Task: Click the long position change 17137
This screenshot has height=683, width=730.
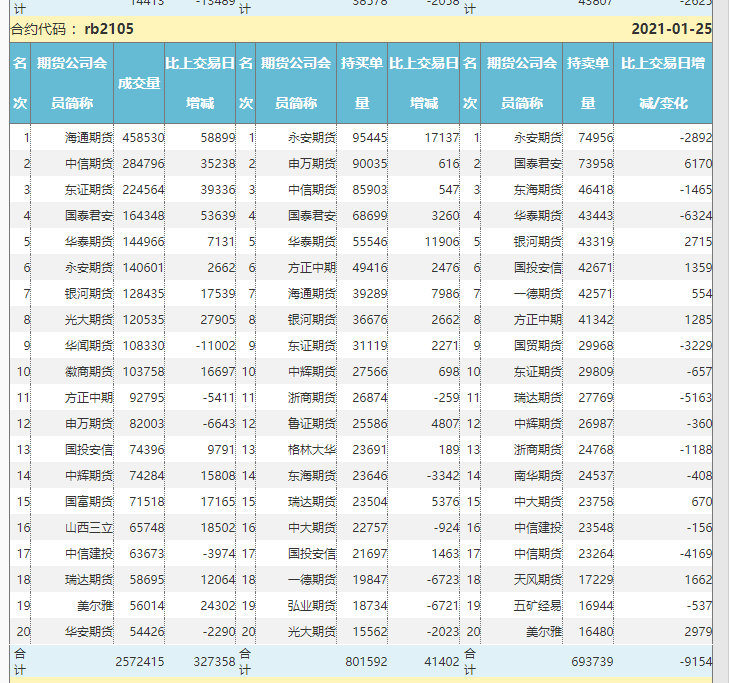Action: tap(442, 138)
